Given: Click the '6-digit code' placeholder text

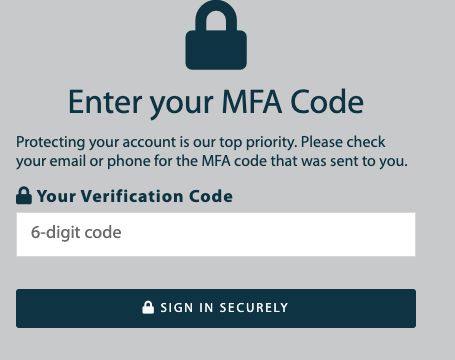Looking at the screenshot, I should [76, 233].
